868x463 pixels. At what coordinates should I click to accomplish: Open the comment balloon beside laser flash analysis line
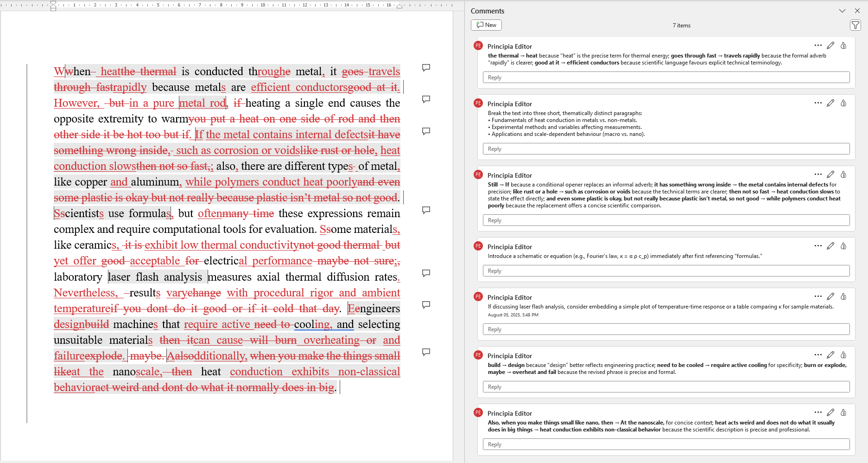point(426,273)
